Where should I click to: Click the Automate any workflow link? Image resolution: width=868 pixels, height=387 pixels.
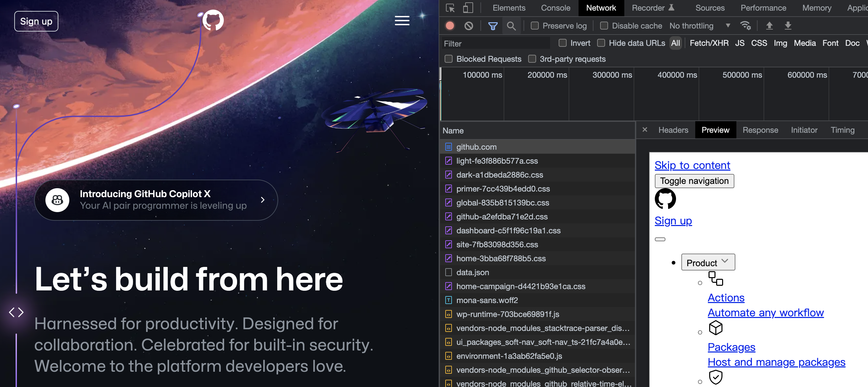click(766, 313)
